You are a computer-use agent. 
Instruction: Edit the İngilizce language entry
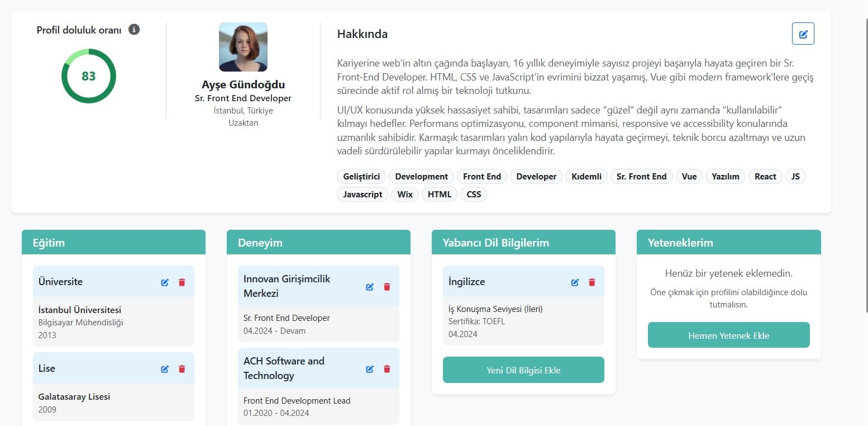pyautogui.click(x=575, y=282)
